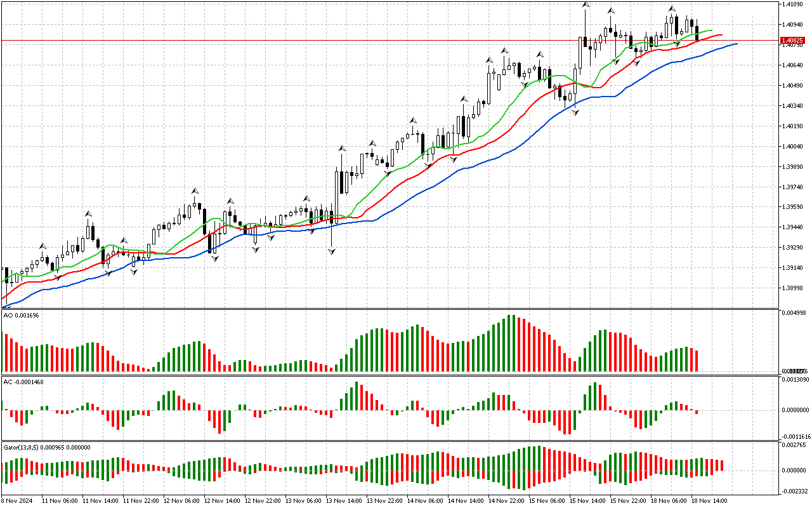
Task: Click the 14 Nov 06:00 time label
Action: click(x=425, y=501)
